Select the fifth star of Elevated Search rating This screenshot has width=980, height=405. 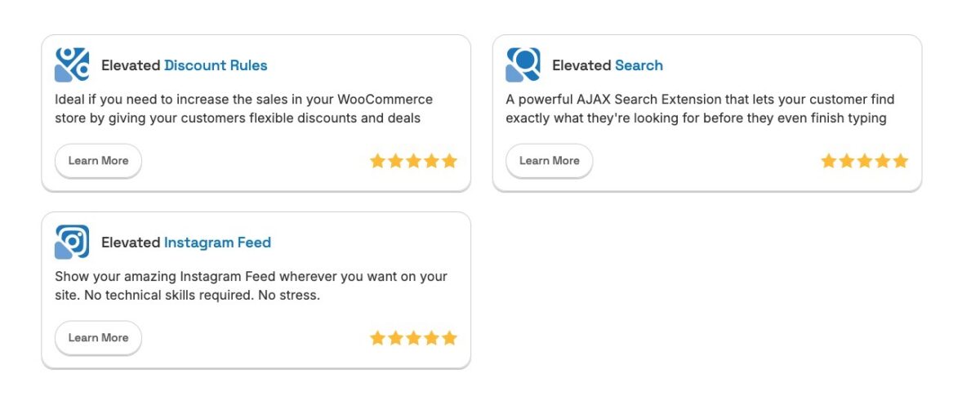pyautogui.click(x=900, y=161)
